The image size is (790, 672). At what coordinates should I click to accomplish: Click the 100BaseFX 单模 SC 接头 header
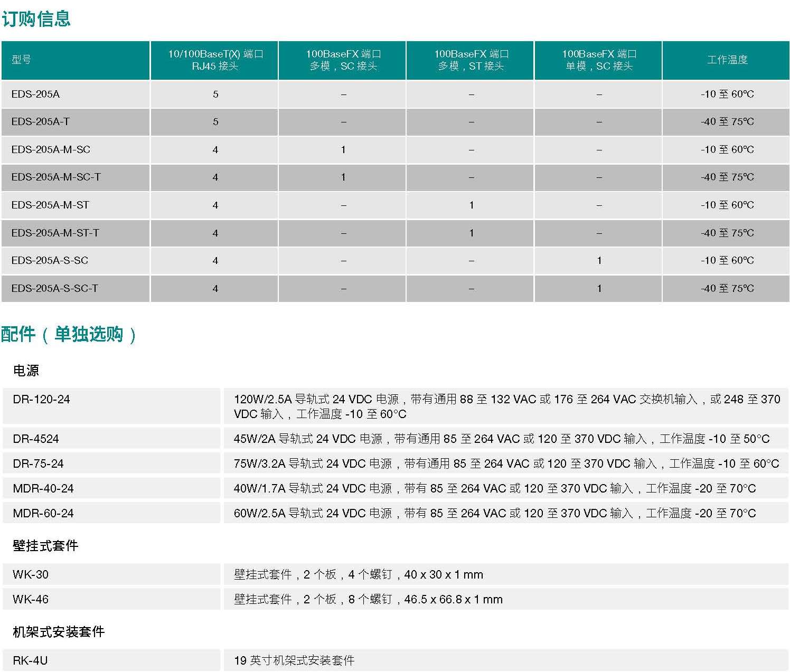599,60
